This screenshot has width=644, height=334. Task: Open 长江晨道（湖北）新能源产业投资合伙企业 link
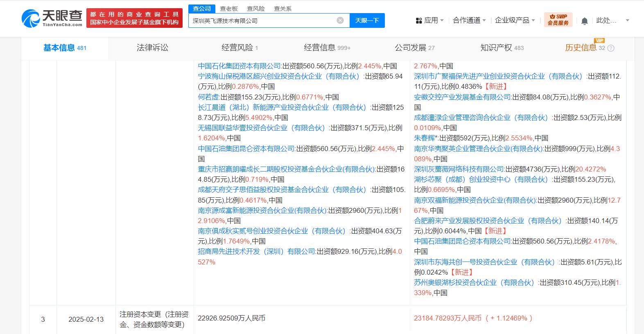pyautogui.click(x=282, y=107)
